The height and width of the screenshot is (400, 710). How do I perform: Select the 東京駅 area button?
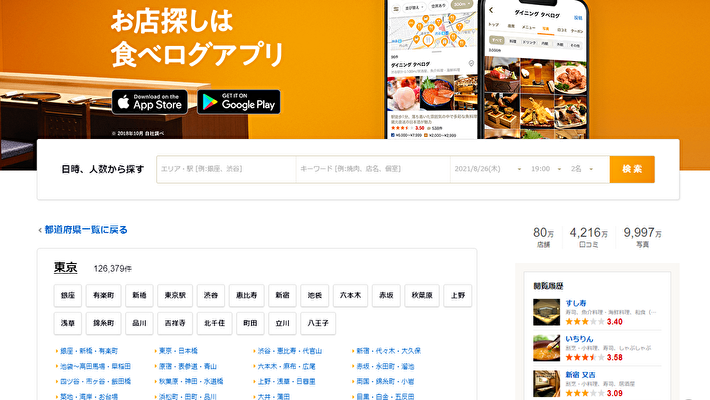coord(175,295)
